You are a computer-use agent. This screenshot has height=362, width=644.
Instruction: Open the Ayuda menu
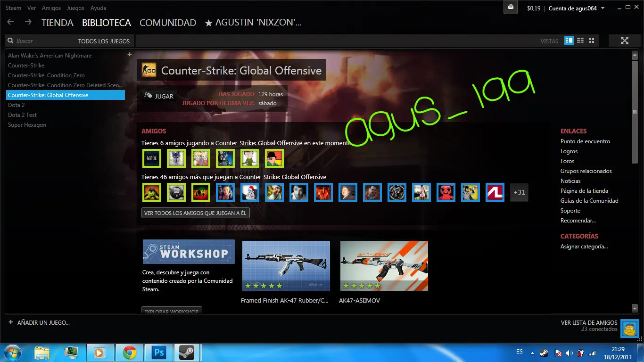pyautogui.click(x=99, y=8)
